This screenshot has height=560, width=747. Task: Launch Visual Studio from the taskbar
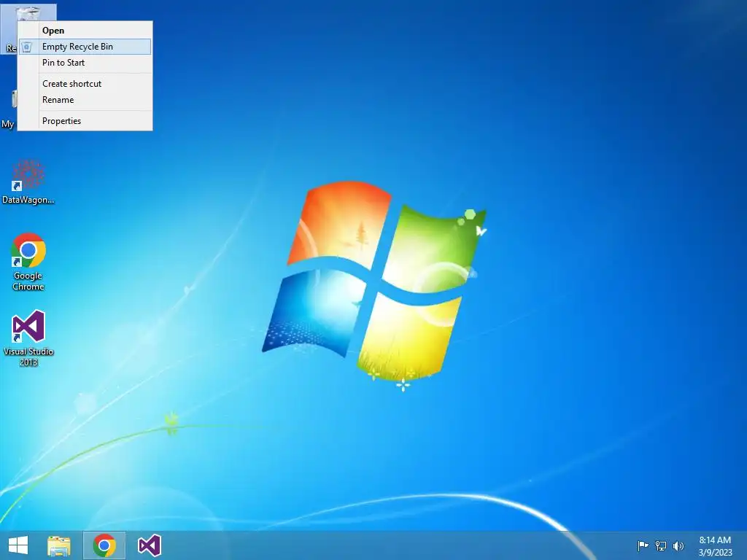150,545
